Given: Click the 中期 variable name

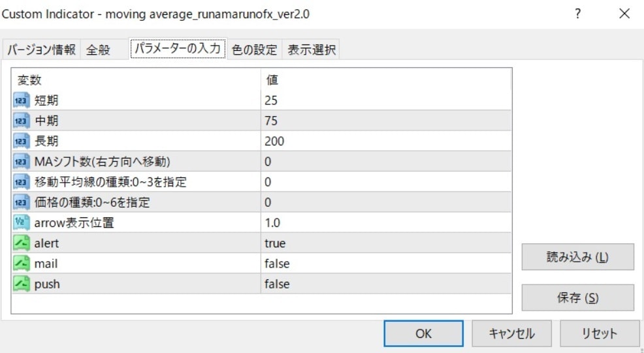Looking at the screenshot, I should pos(46,121).
